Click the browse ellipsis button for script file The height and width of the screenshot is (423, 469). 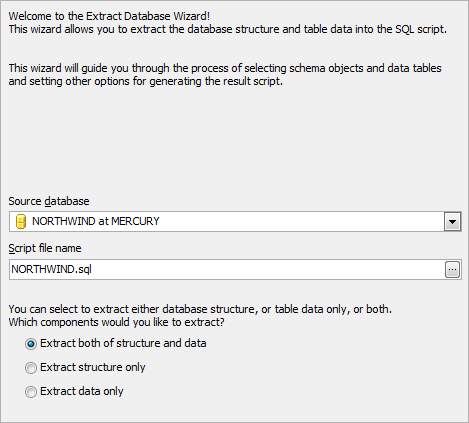452,270
